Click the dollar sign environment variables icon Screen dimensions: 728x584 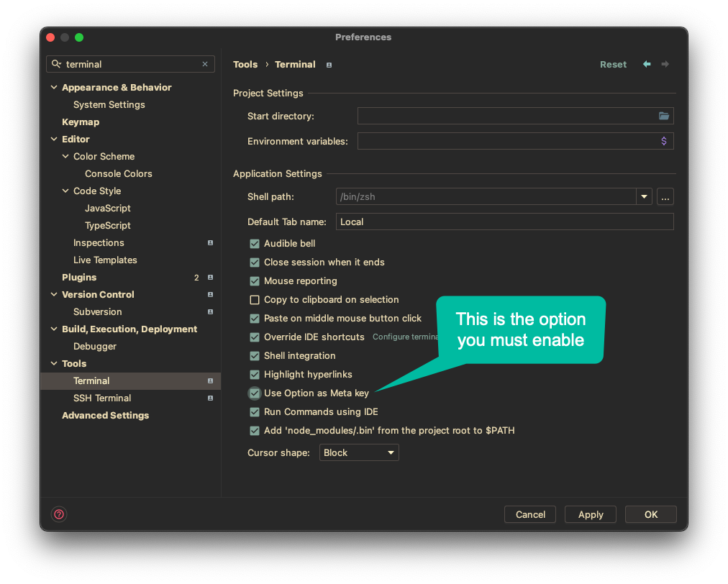pos(663,141)
